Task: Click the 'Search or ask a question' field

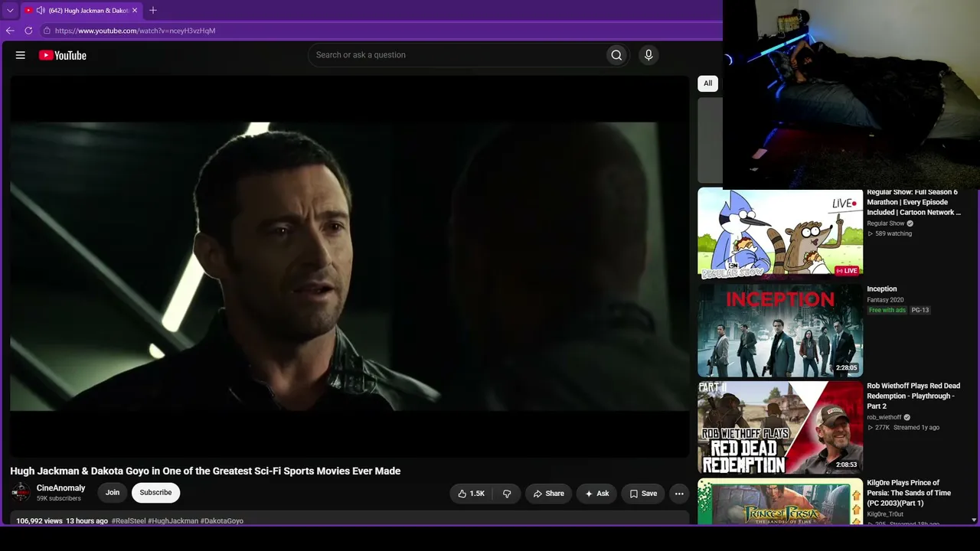Action: point(456,55)
